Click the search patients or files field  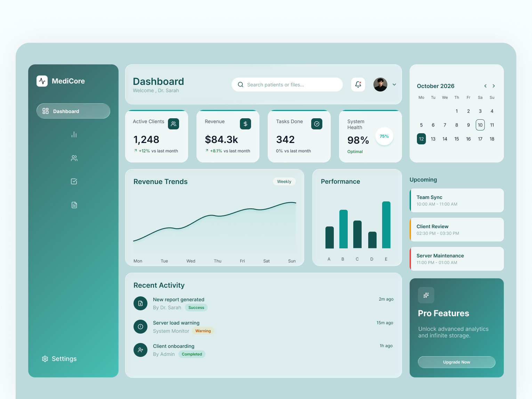click(x=287, y=85)
